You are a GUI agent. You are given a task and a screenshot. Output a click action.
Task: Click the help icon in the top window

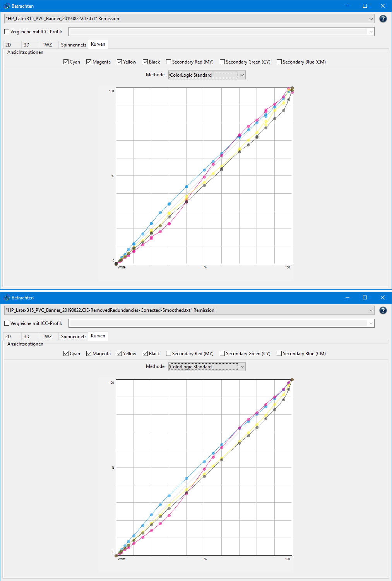(383, 19)
